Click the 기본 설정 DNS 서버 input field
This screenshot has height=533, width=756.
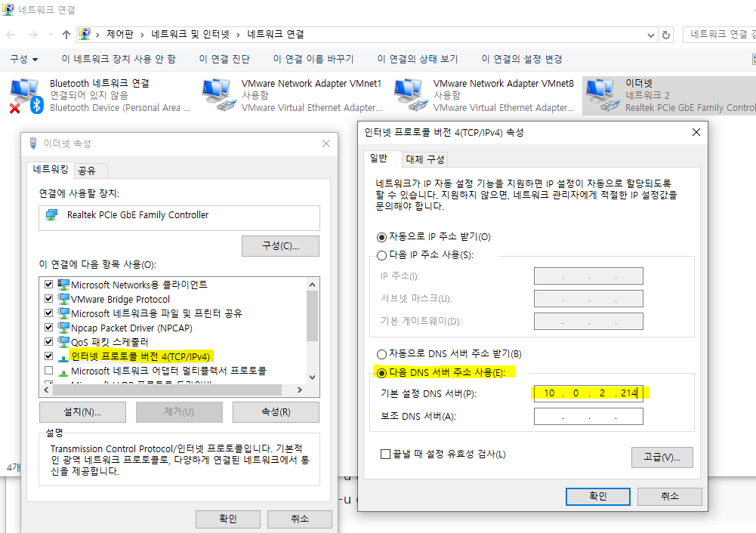click(588, 393)
